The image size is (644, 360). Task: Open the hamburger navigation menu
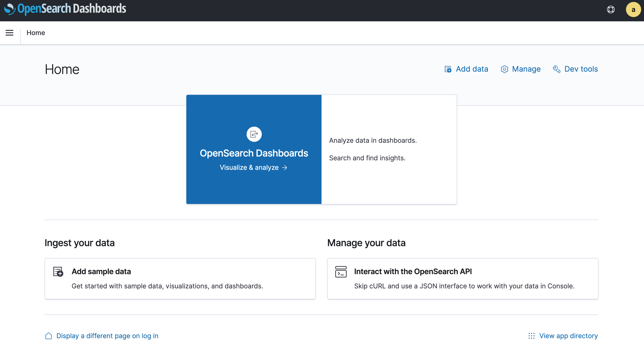pos(9,33)
